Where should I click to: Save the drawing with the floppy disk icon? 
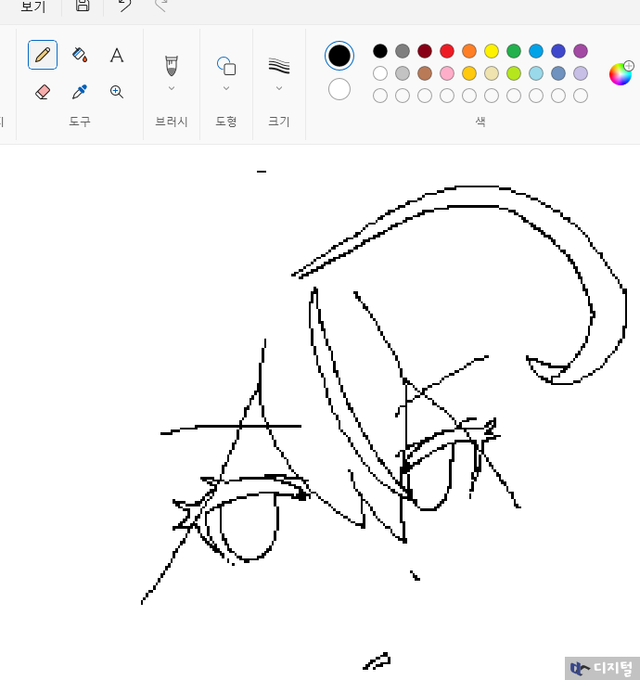coord(82,5)
